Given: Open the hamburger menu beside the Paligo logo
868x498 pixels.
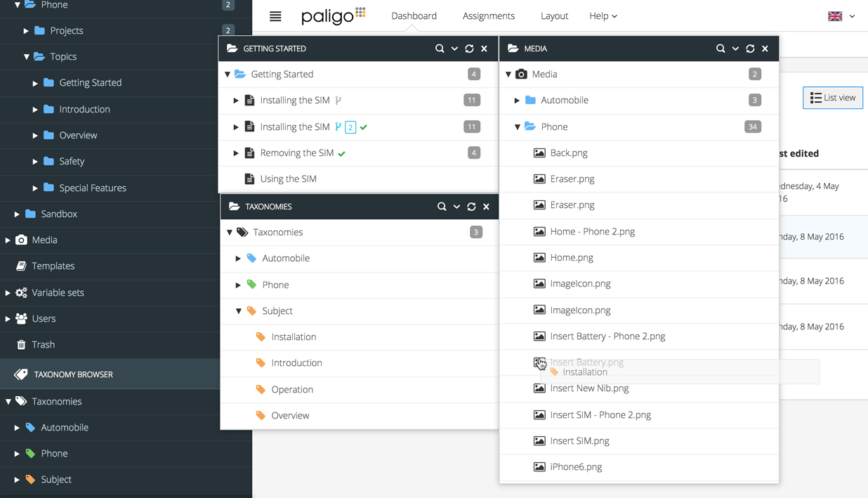Looking at the screenshot, I should click(x=275, y=16).
